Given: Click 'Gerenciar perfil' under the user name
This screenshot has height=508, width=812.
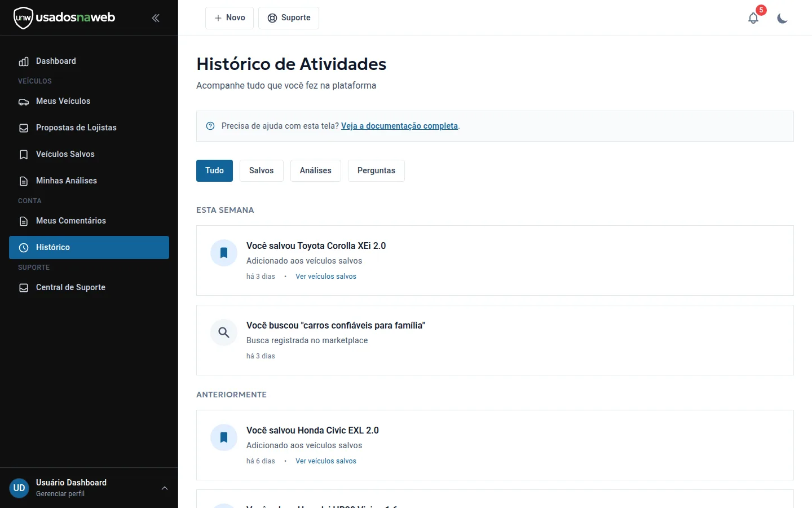Looking at the screenshot, I should [x=60, y=494].
